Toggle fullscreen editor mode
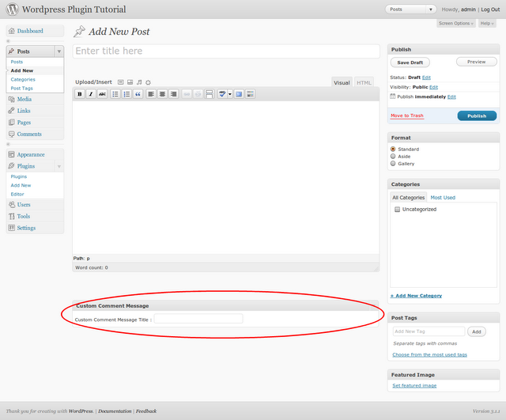The height and width of the screenshot is (420, 506). pyautogui.click(x=239, y=94)
